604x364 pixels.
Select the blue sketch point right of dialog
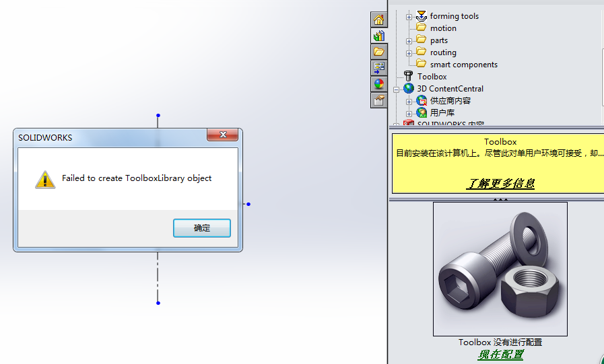[248, 205]
